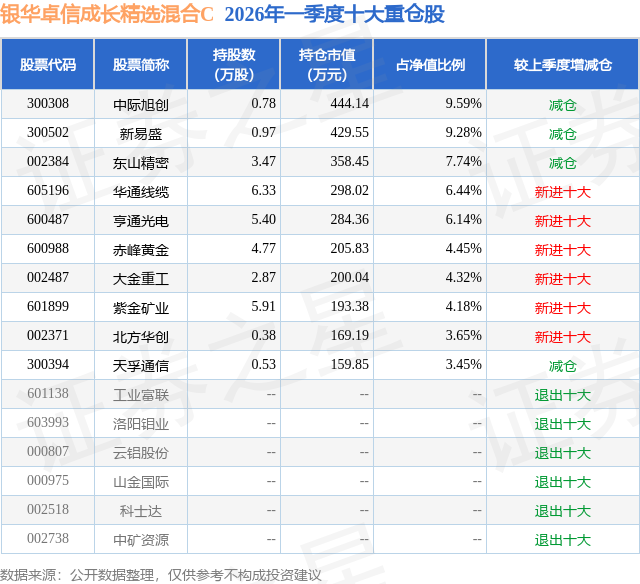Select stock name 紫金矿业
This screenshot has height=584, width=640.
141,308
